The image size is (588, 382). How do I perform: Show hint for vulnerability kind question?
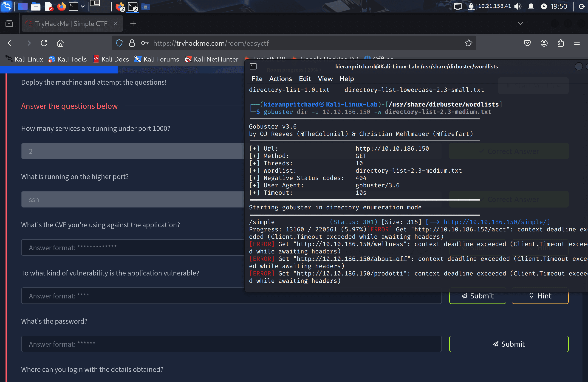540,296
